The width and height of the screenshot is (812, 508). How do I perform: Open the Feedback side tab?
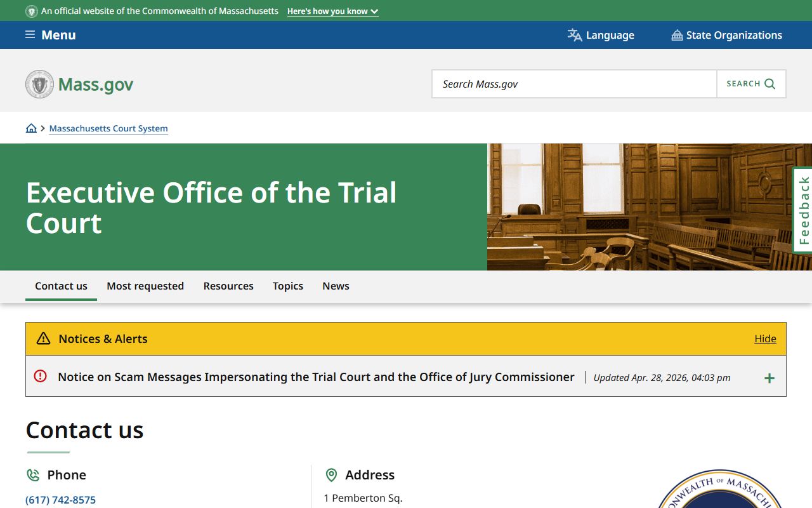[x=802, y=210]
